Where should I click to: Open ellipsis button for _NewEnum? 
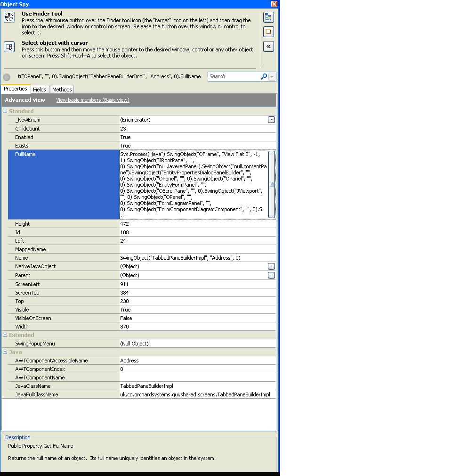[x=272, y=120]
